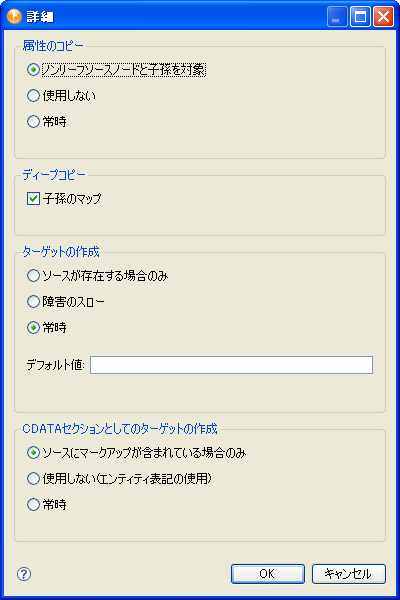The width and height of the screenshot is (400, 600).
Task: Click the キャンセル button
Action: pos(348,574)
